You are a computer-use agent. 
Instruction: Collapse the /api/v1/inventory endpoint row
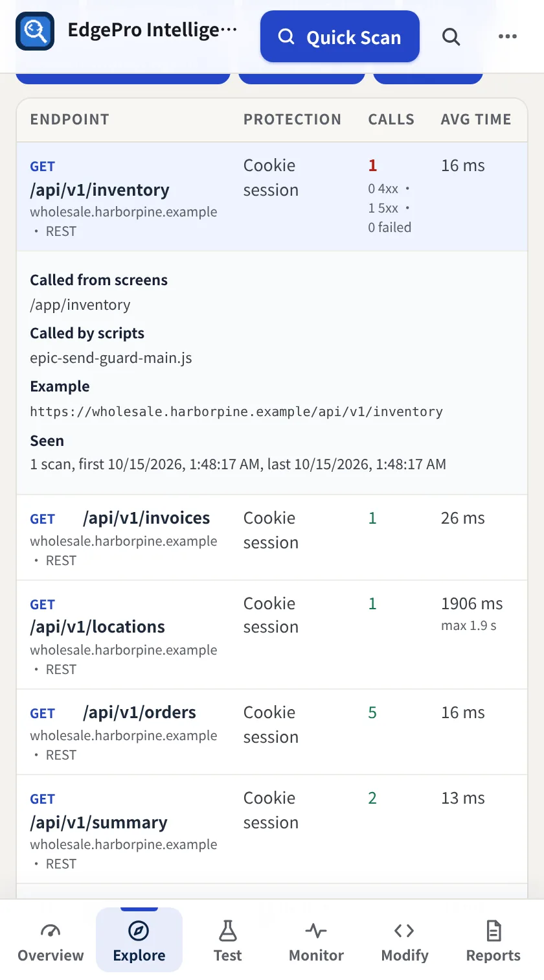(272, 197)
